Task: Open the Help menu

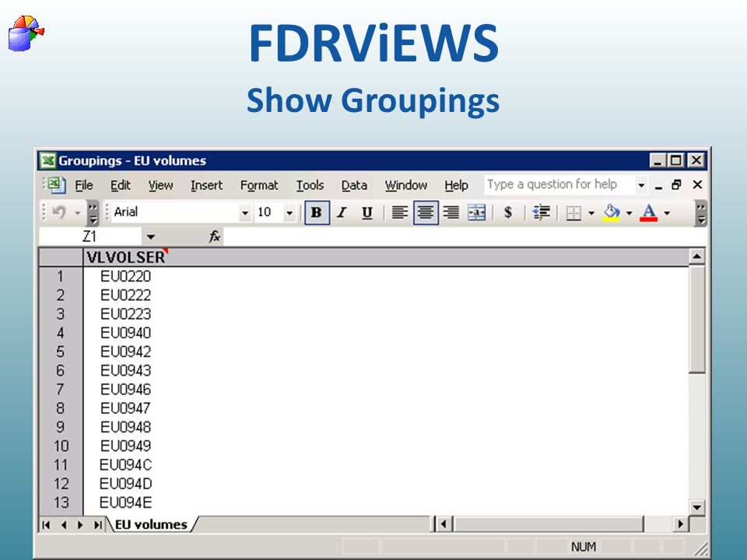Action: click(456, 185)
